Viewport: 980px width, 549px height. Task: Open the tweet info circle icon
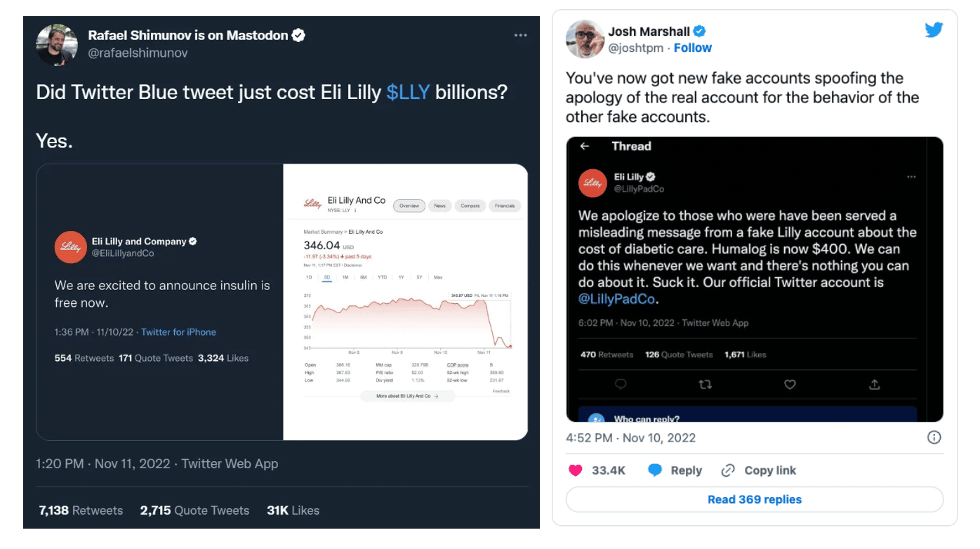pos(934,437)
